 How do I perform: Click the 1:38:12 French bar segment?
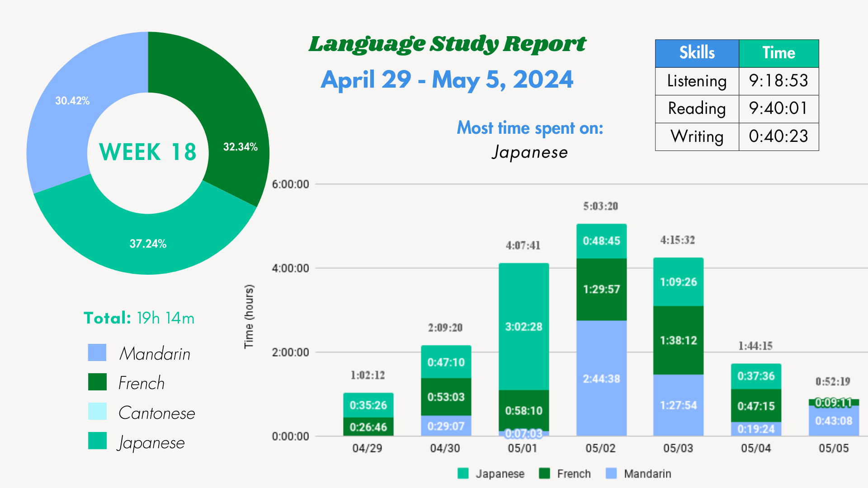click(x=678, y=340)
